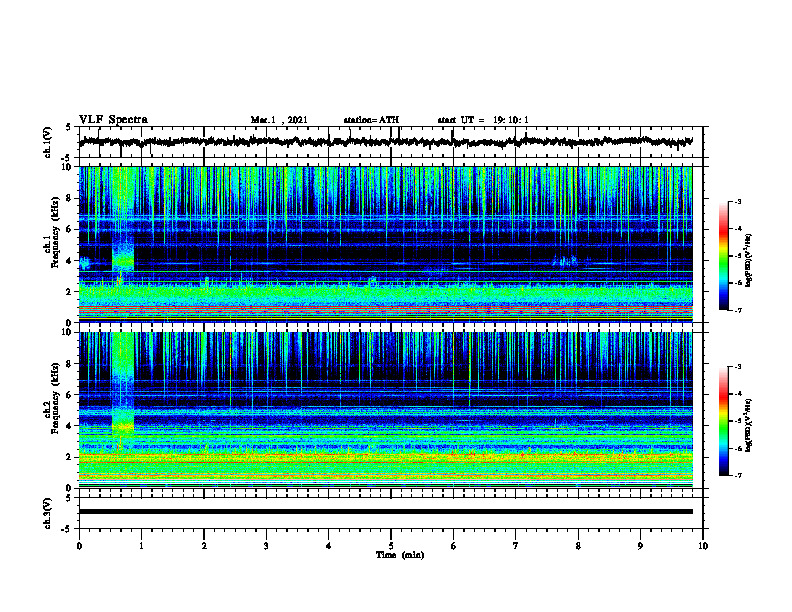This screenshot has height=612, width=792.
Task: Click time axis tick label "4"
Action: click(329, 546)
